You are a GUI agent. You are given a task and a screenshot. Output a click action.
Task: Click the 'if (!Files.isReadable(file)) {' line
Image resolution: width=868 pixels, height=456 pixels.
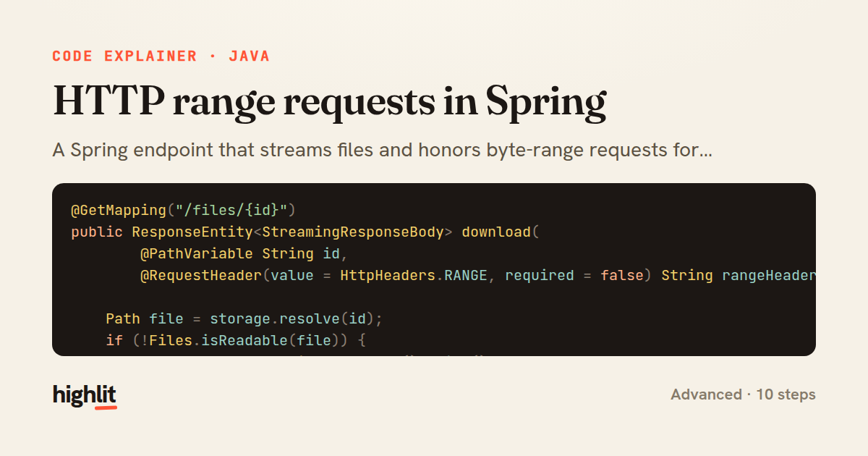click(x=236, y=340)
